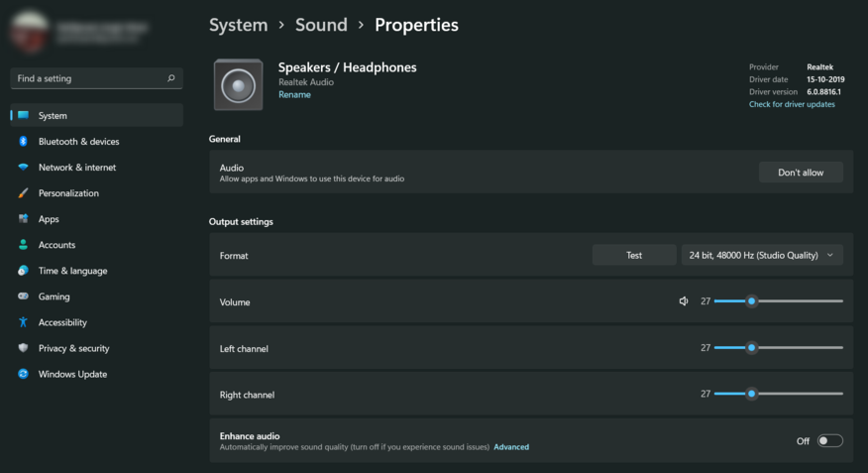The width and height of the screenshot is (868, 473).
Task: Click the Accessibility icon in sidebar
Action: (x=23, y=322)
